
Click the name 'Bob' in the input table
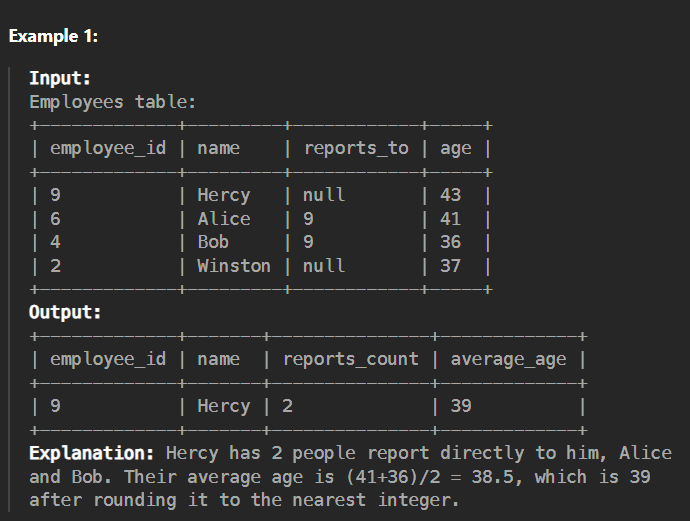[x=213, y=242]
